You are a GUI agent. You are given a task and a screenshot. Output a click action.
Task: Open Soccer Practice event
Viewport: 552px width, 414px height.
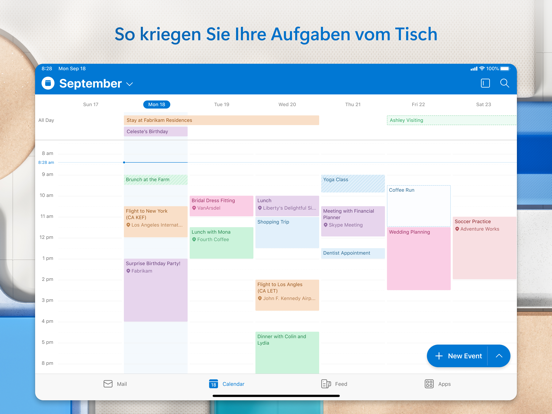point(484,248)
